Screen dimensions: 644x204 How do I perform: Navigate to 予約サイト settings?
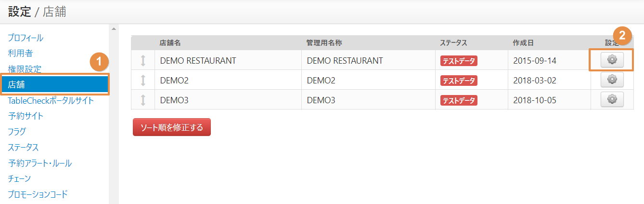click(26, 116)
